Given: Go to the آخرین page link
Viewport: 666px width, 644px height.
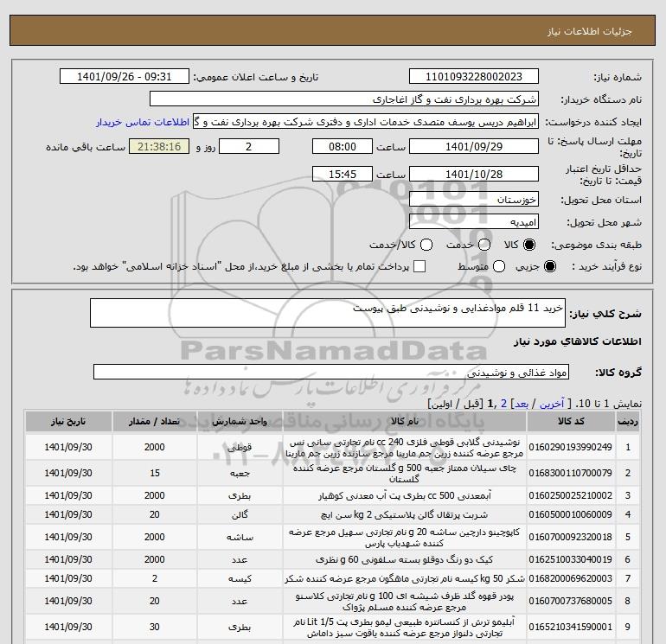Looking at the screenshot, I should pos(551,404).
